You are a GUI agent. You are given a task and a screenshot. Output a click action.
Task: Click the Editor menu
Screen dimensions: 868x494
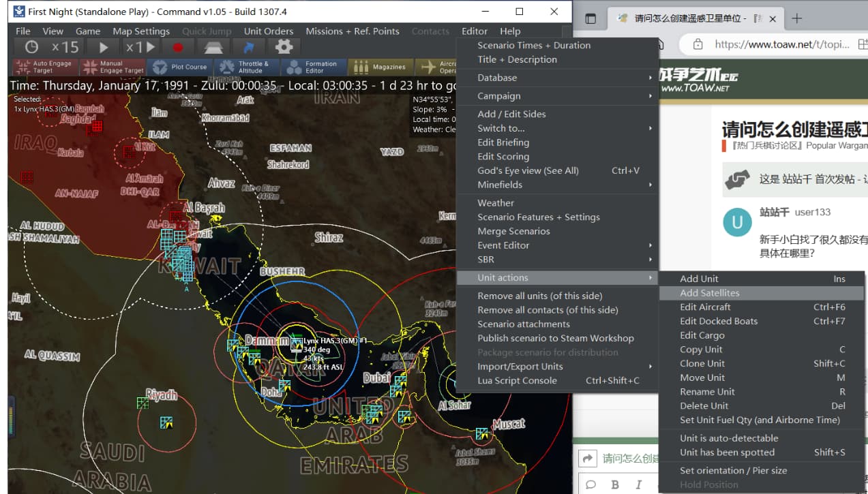(475, 31)
